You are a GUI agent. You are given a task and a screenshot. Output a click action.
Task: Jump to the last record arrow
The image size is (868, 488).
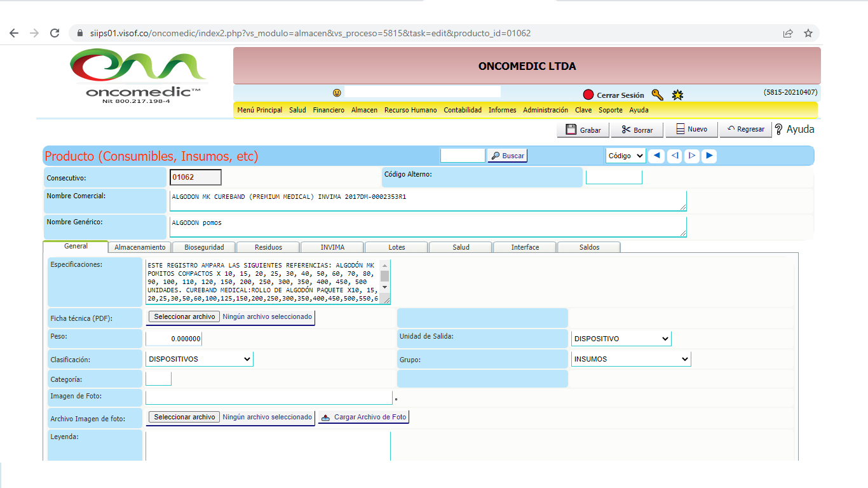click(x=709, y=156)
